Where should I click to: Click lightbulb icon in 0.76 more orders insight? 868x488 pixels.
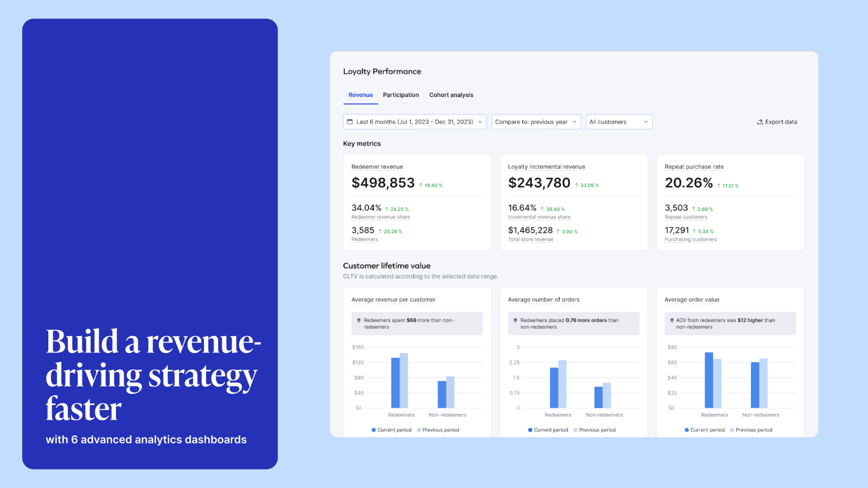pos(515,320)
